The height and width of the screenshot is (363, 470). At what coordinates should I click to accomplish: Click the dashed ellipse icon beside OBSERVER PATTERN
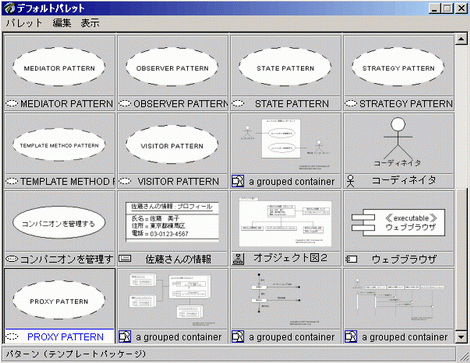pos(125,104)
